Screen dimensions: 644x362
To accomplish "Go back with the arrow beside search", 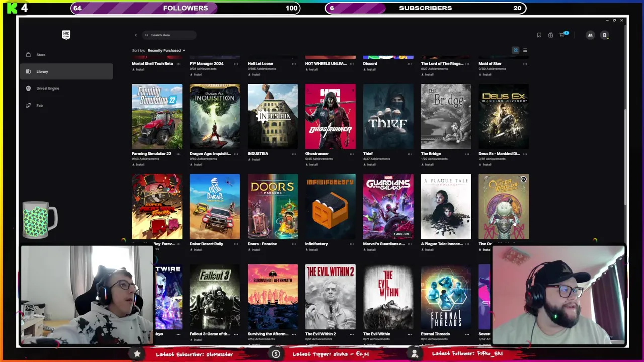I will coord(135,35).
